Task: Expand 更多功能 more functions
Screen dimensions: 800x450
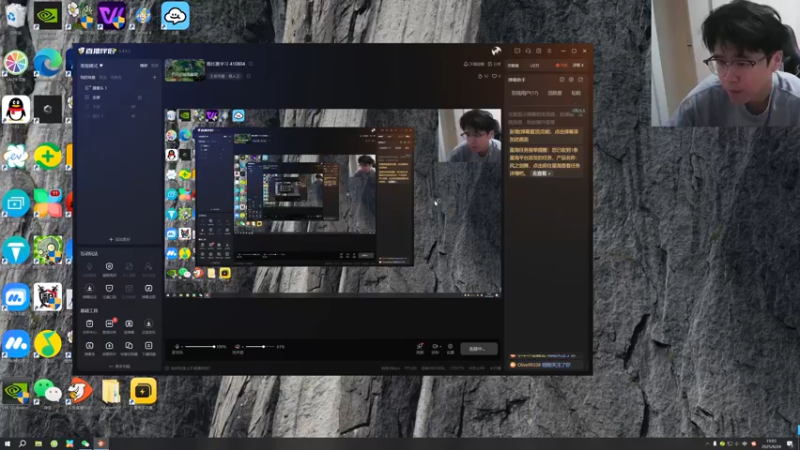Action: click(x=119, y=366)
